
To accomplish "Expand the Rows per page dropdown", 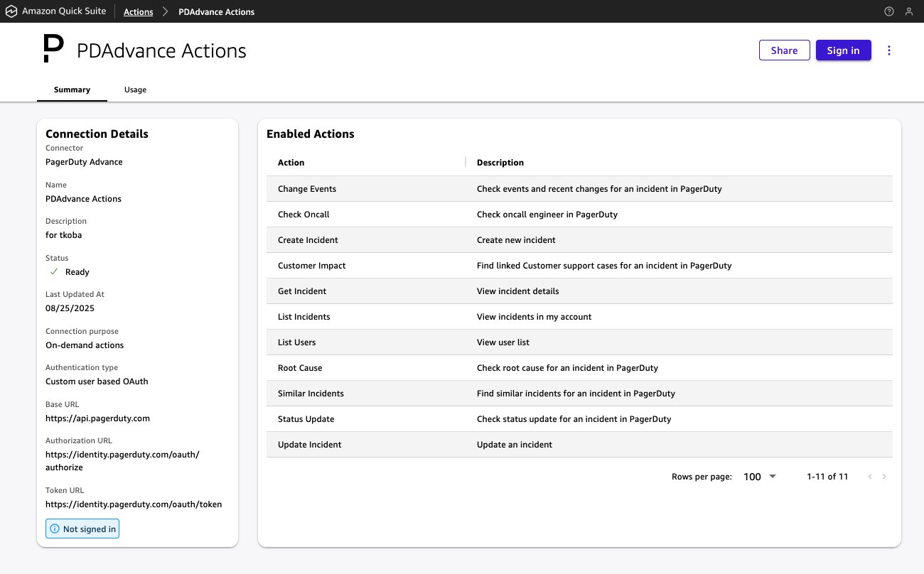I will [760, 477].
